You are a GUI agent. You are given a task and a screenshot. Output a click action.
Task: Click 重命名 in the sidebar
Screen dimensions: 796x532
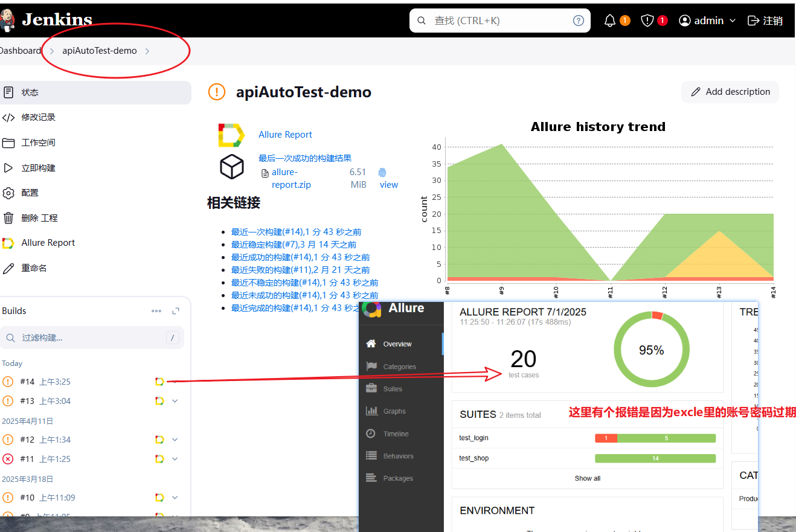[95, 268]
